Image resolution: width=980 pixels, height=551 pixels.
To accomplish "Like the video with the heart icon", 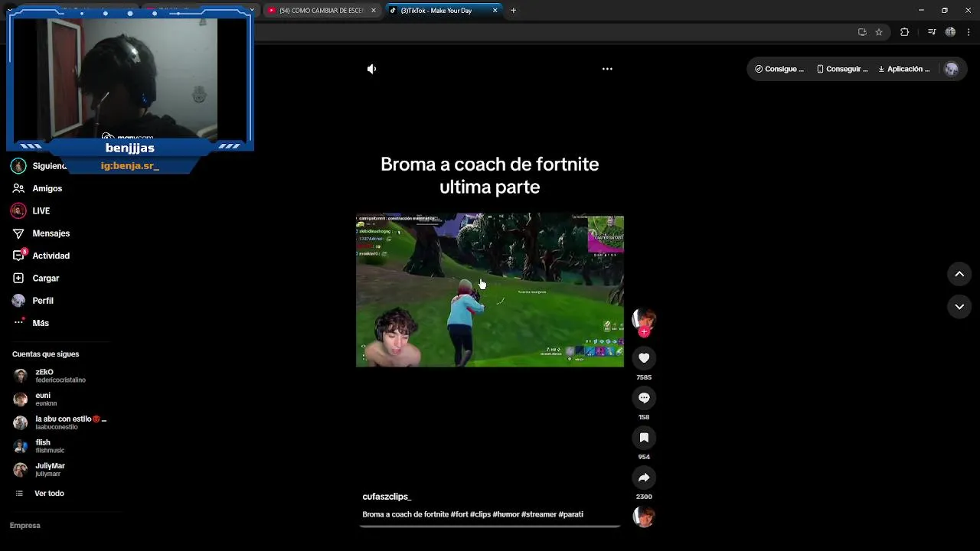I will [x=644, y=358].
